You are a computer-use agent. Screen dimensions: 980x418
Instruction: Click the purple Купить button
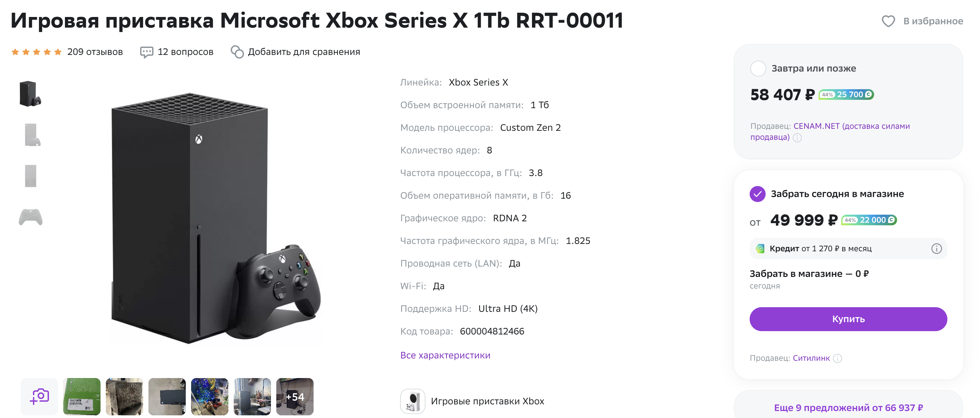click(x=848, y=319)
